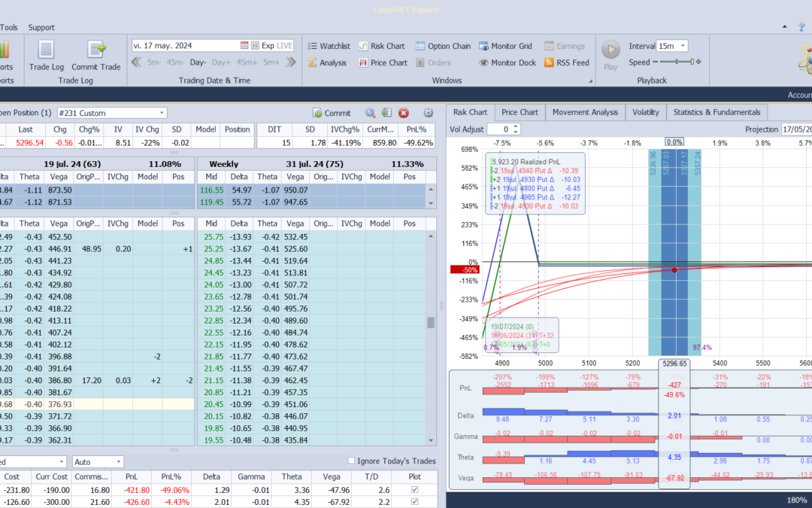Switch to the Risk Chart tab

coord(470,112)
